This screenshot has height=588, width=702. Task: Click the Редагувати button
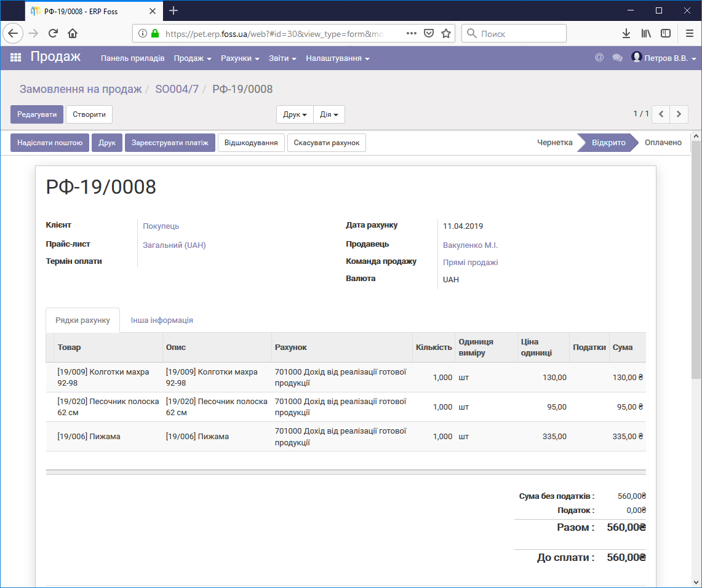pyautogui.click(x=37, y=114)
